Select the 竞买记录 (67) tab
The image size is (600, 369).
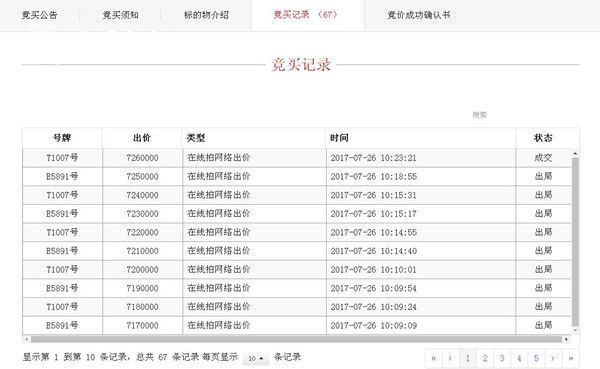click(307, 15)
